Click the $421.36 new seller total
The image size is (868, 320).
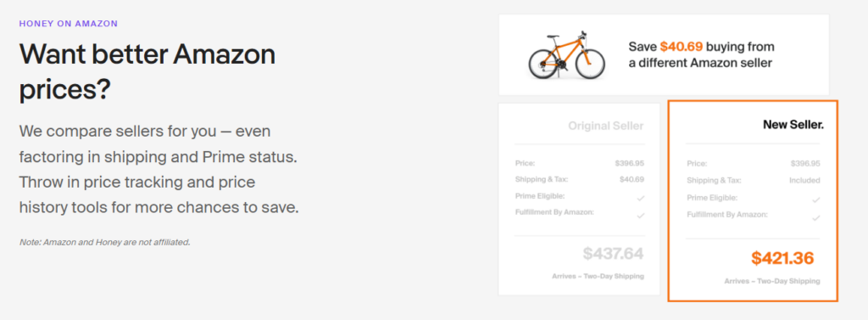click(x=782, y=258)
